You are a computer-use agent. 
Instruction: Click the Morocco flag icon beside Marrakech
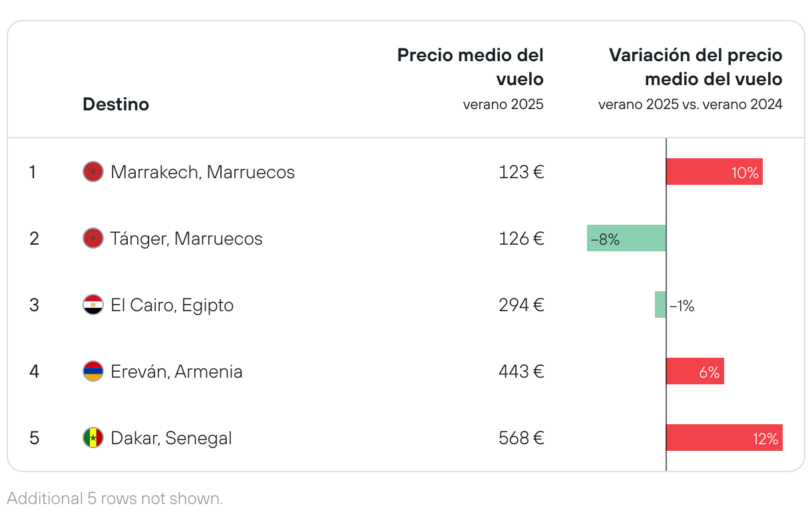pos(93,172)
